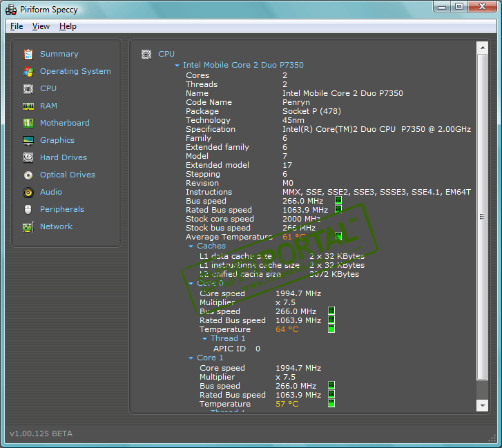Click the scrollbar up arrow

(x=483, y=48)
